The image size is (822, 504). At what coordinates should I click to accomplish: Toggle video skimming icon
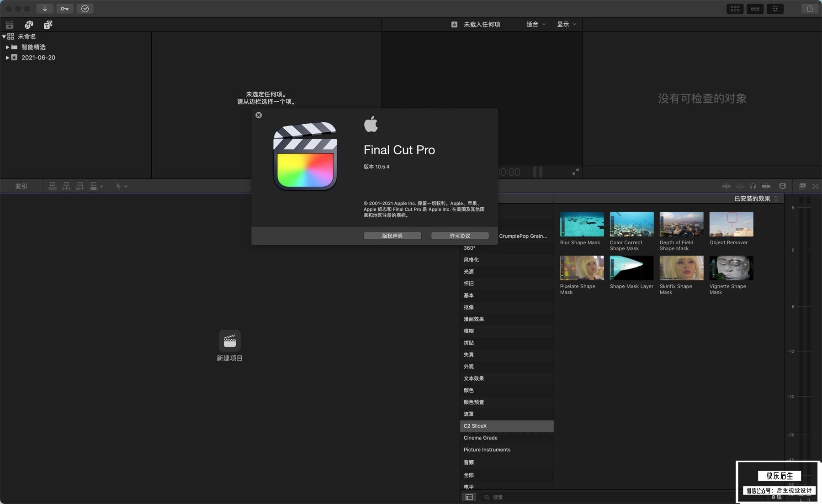click(x=726, y=186)
